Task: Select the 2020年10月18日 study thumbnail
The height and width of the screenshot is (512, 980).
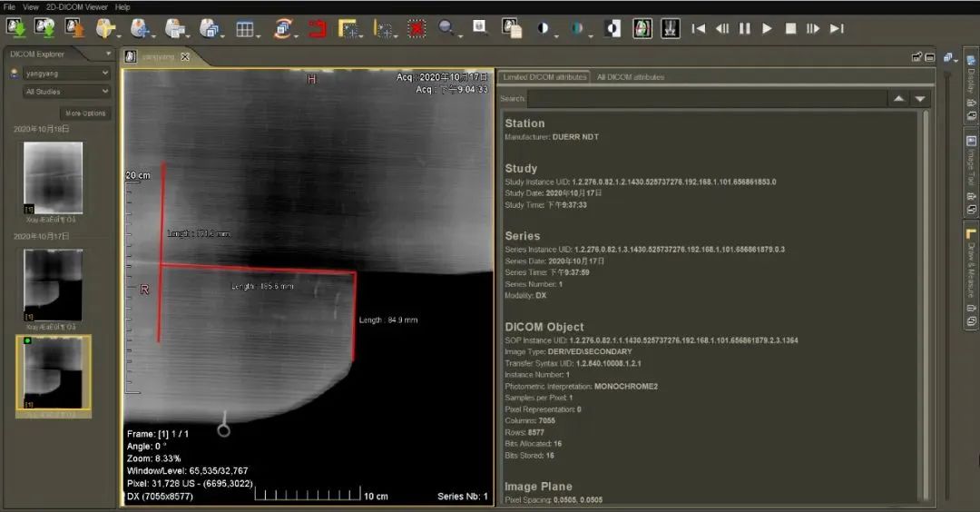Action: point(54,178)
